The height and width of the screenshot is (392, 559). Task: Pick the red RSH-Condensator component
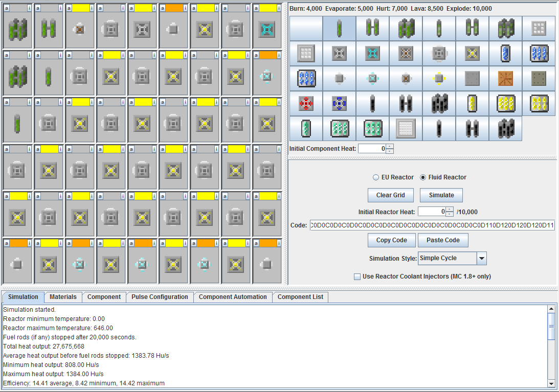(306, 103)
